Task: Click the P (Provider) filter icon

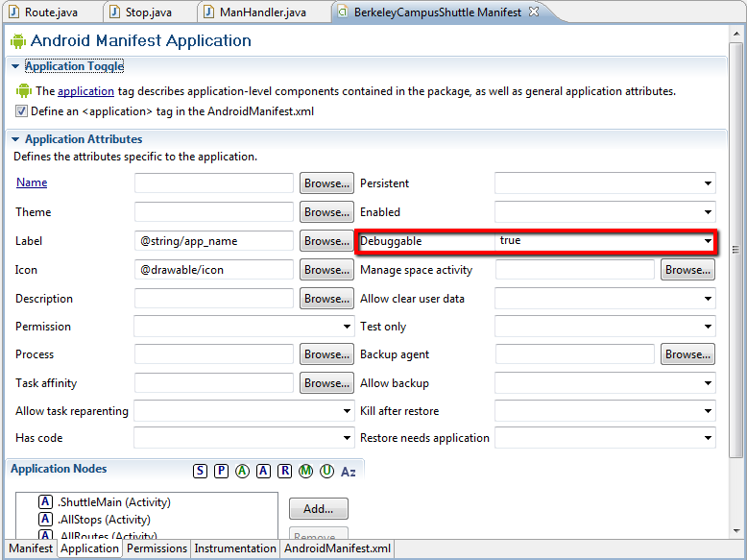Action: click(221, 471)
